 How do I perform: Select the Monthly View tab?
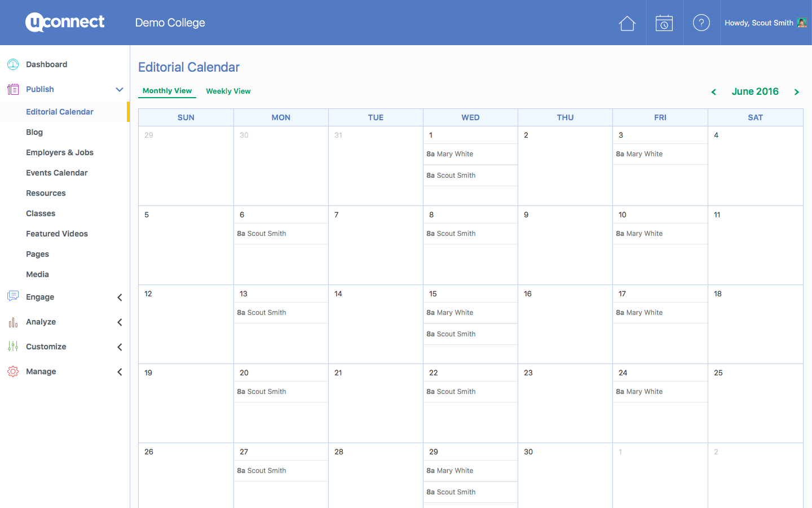(167, 91)
